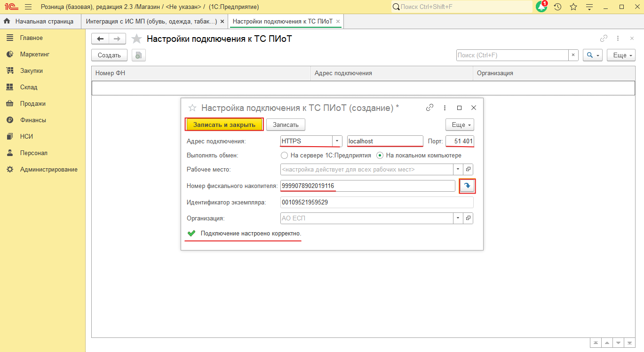Sort by Номер ФН column header

click(x=201, y=73)
